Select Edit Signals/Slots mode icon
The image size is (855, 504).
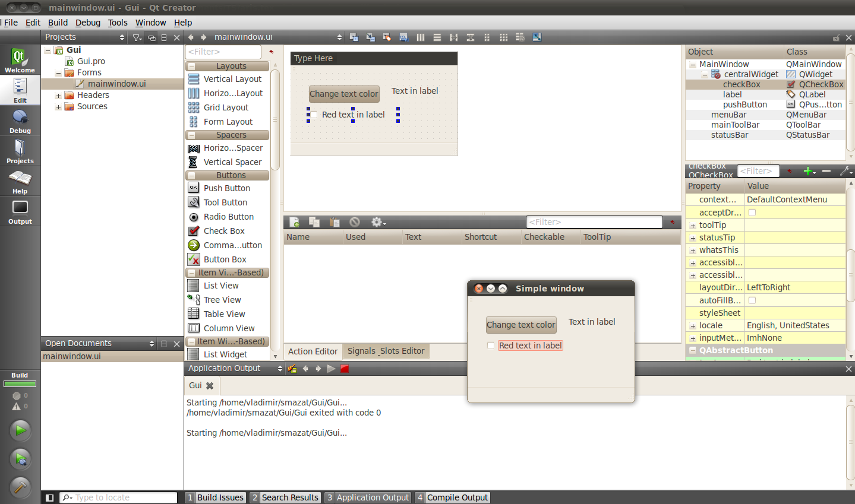point(370,37)
